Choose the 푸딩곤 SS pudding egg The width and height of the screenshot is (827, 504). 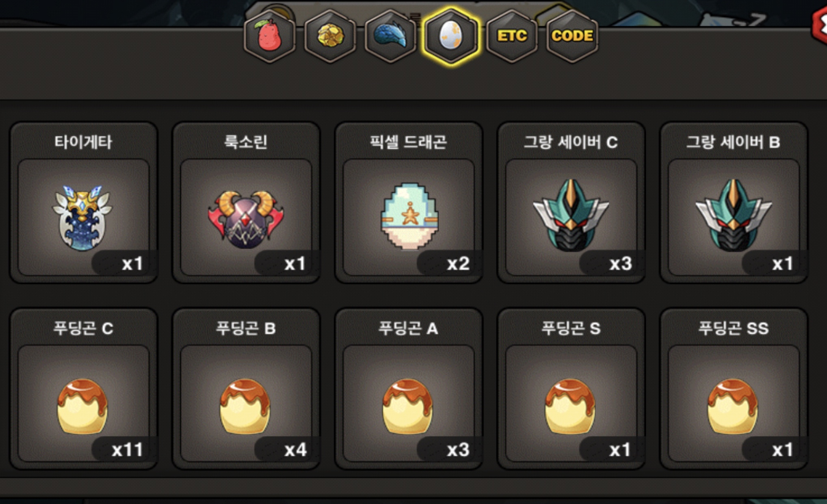733,406
